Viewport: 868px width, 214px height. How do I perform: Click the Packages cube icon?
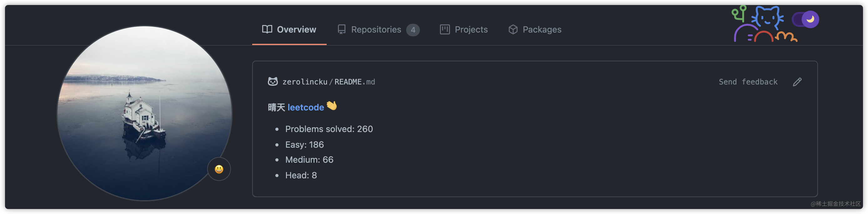(x=513, y=30)
